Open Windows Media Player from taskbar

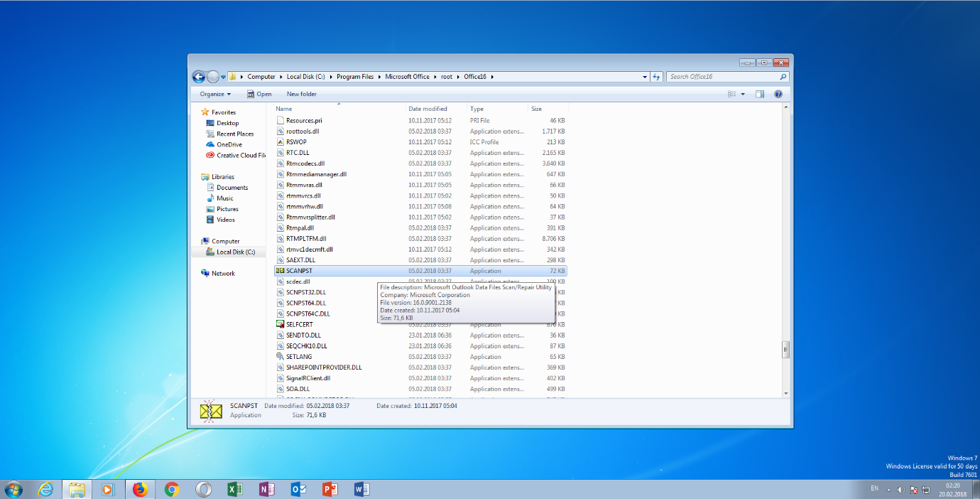tap(108, 489)
